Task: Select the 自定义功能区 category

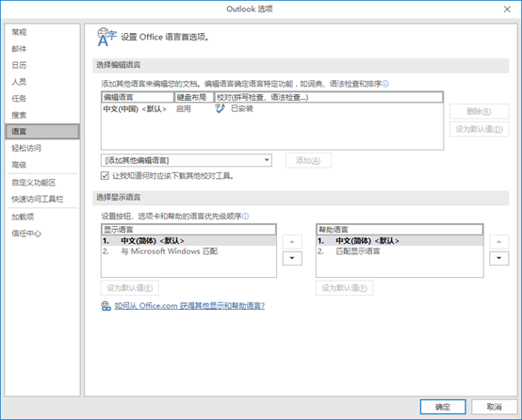Action: [34, 183]
